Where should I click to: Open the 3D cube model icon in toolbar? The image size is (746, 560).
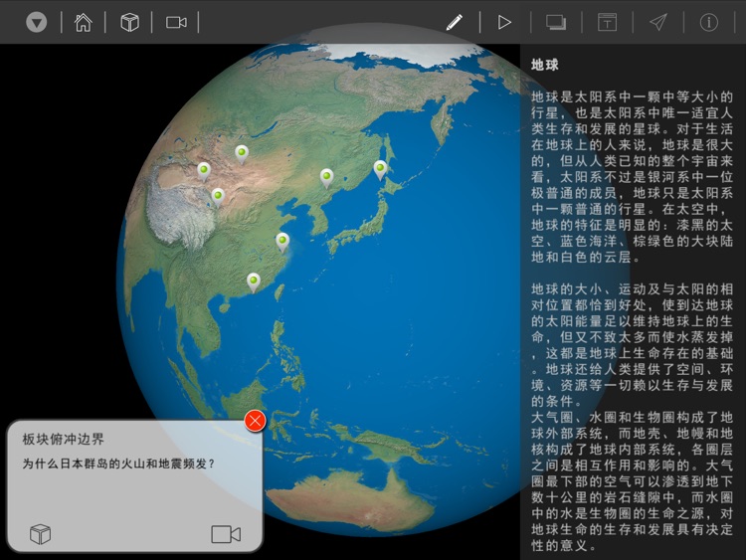(x=129, y=22)
